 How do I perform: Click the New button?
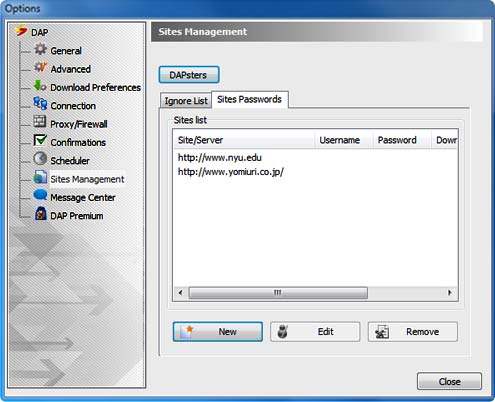pos(218,332)
